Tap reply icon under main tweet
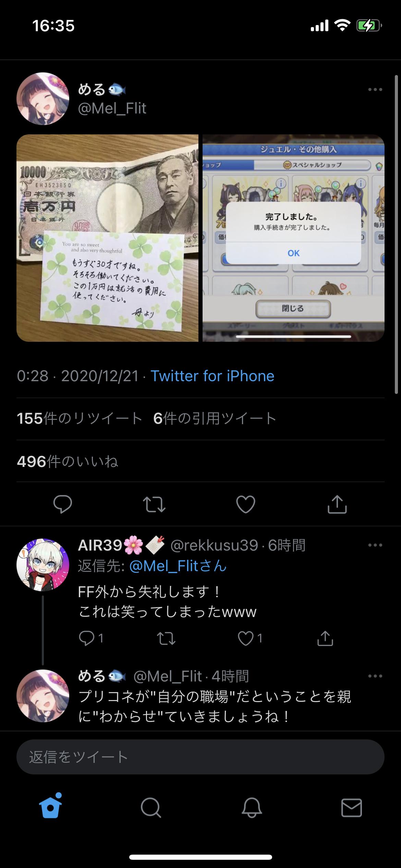The image size is (401, 868). pos(63,504)
